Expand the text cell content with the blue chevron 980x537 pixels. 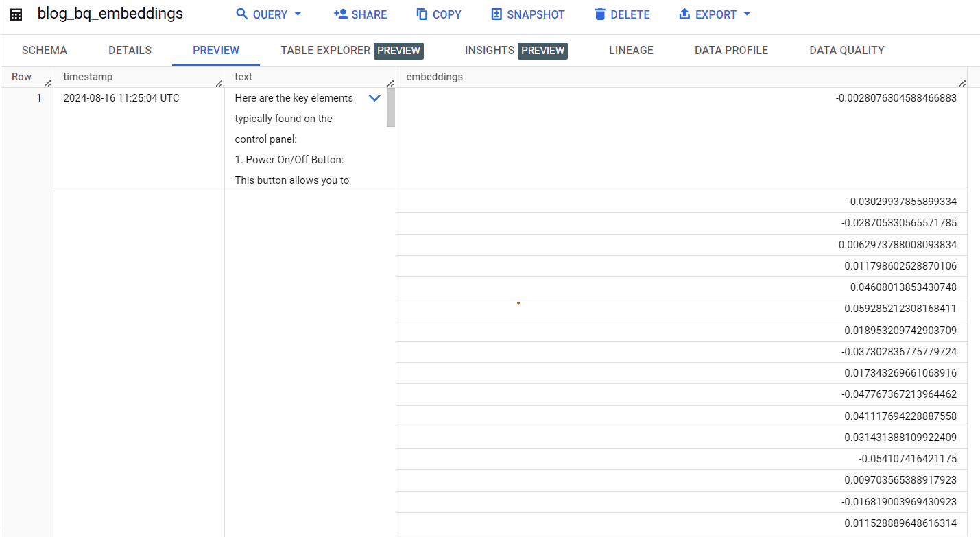[374, 97]
